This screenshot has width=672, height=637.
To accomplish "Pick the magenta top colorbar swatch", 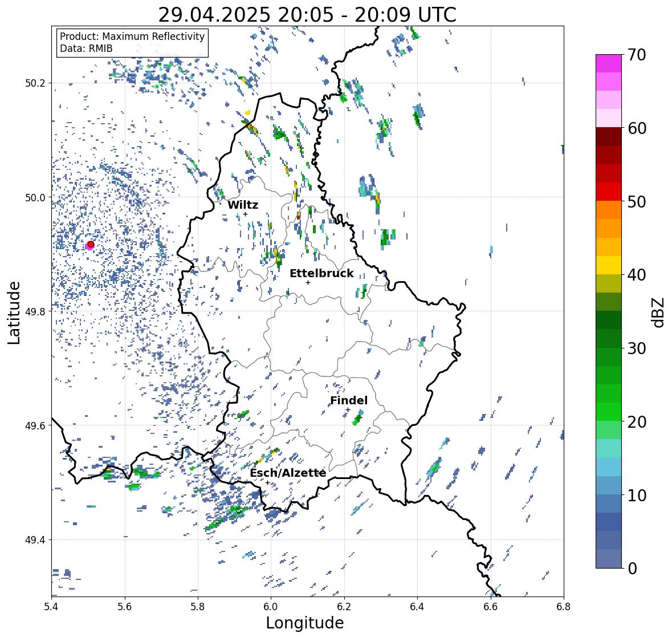I will point(609,63).
